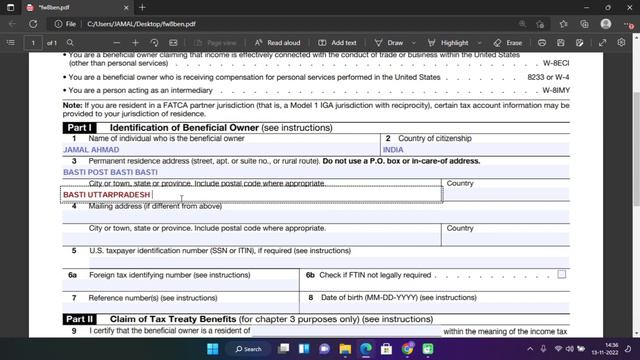Enter full screen PDF view
This screenshot has width=640, height=360.
602,42
